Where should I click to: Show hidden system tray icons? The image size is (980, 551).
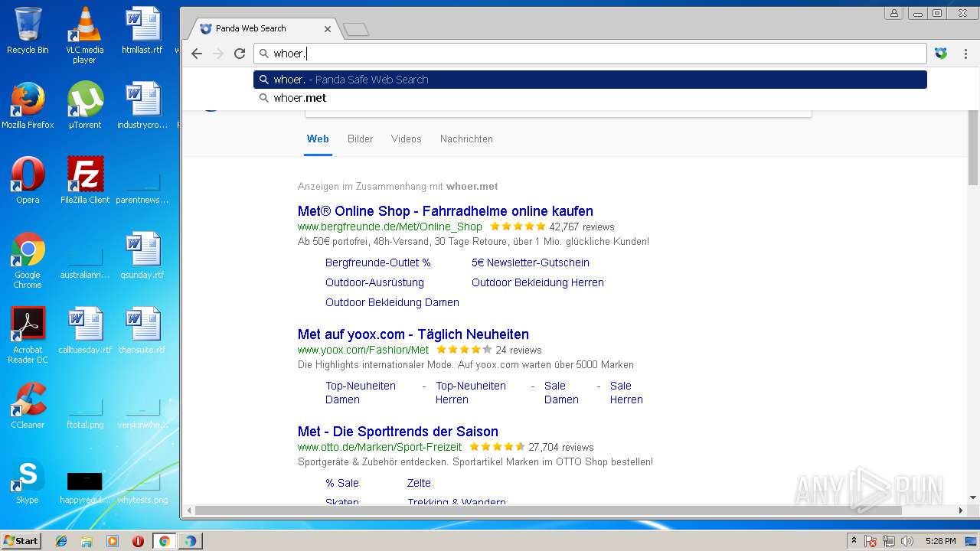tap(854, 541)
